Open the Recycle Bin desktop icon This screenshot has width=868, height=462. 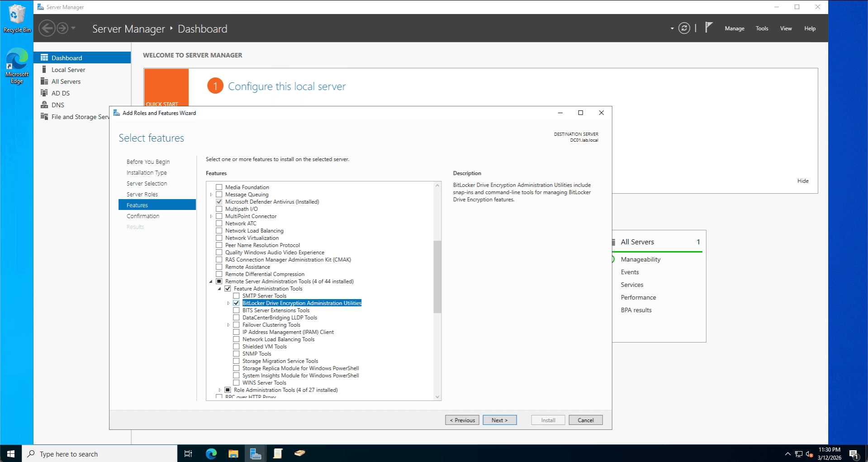(17, 19)
